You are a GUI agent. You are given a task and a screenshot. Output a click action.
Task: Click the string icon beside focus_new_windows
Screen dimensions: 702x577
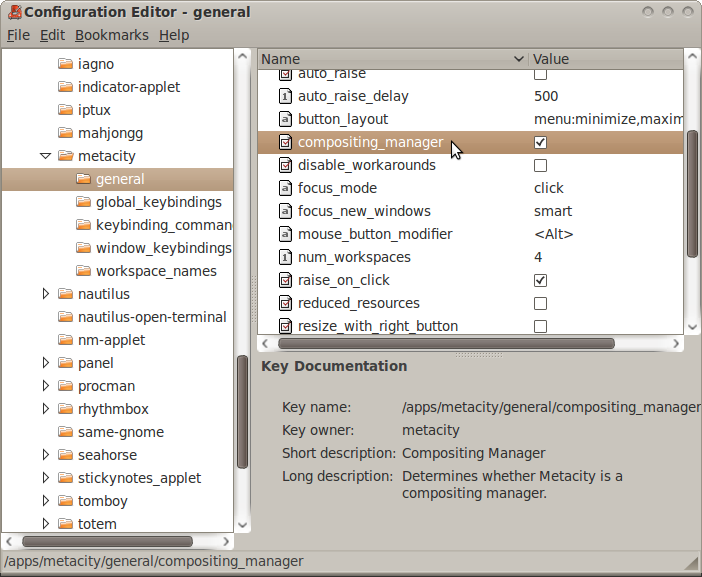(x=285, y=211)
